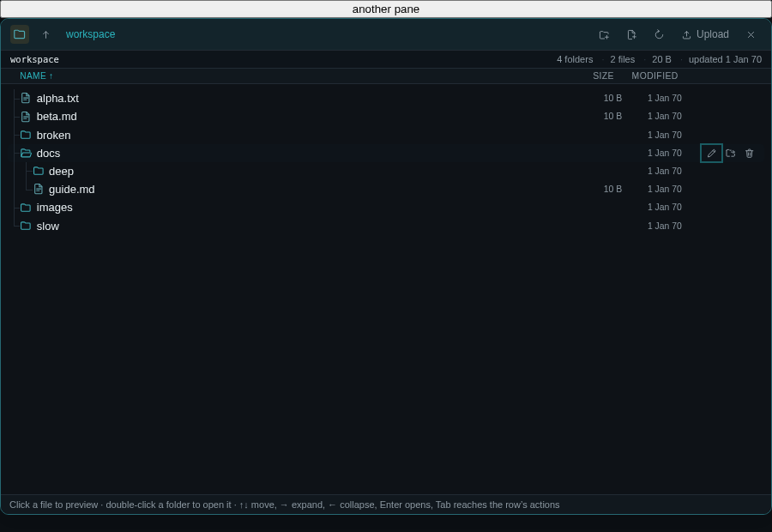Delete the docs folder with the trash icon
Viewport: 772px width, 532px height.
click(x=750, y=154)
